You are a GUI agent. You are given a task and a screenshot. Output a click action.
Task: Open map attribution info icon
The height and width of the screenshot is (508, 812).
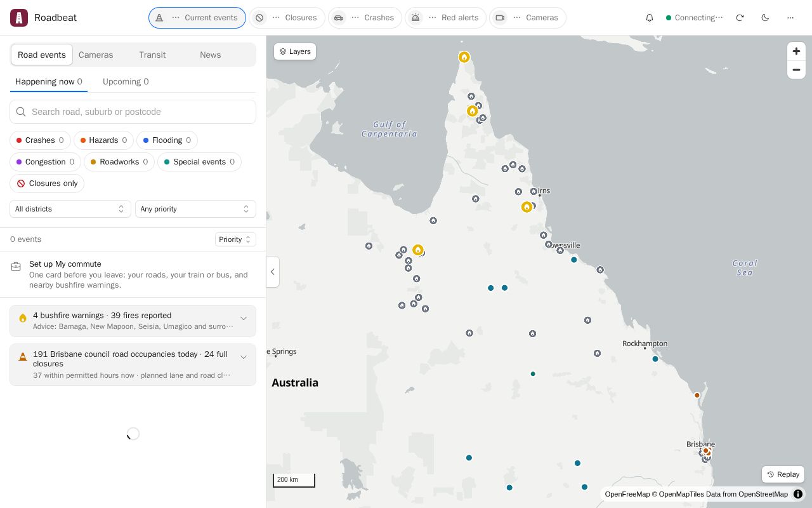(x=798, y=494)
